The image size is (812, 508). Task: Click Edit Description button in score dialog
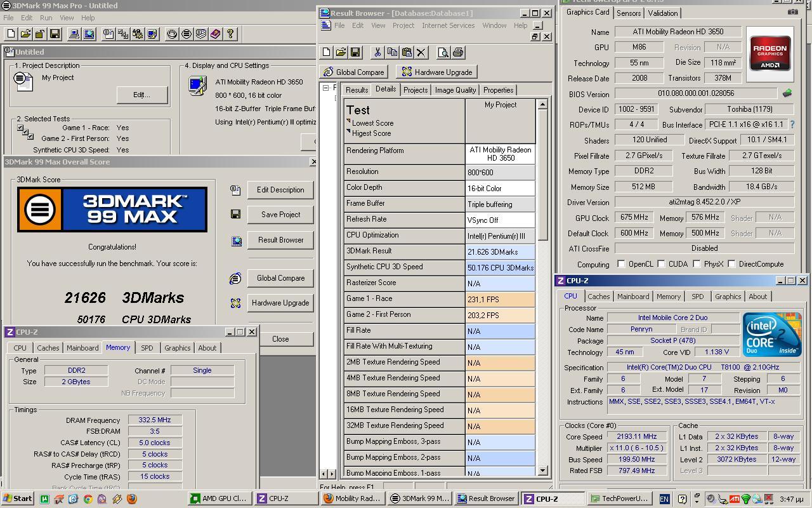click(x=280, y=190)
